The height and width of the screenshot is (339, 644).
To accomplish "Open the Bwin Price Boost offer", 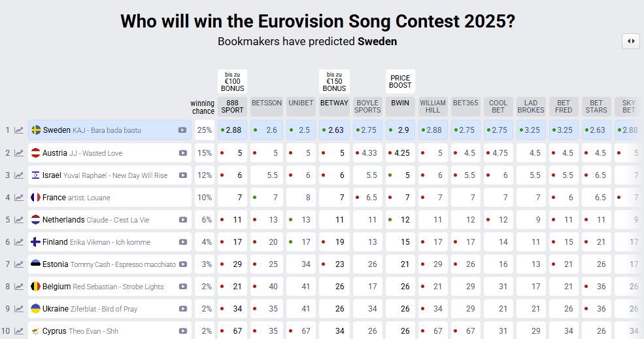I will (400, 81).
